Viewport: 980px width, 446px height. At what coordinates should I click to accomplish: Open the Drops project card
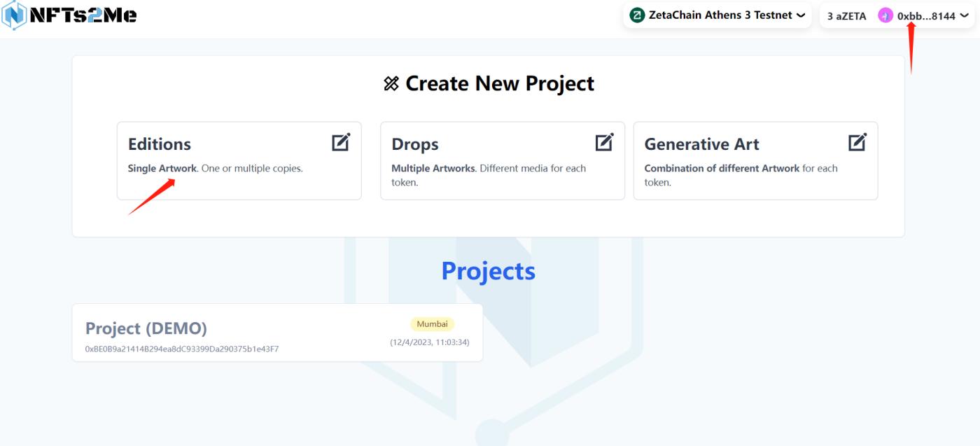[503, 161]
